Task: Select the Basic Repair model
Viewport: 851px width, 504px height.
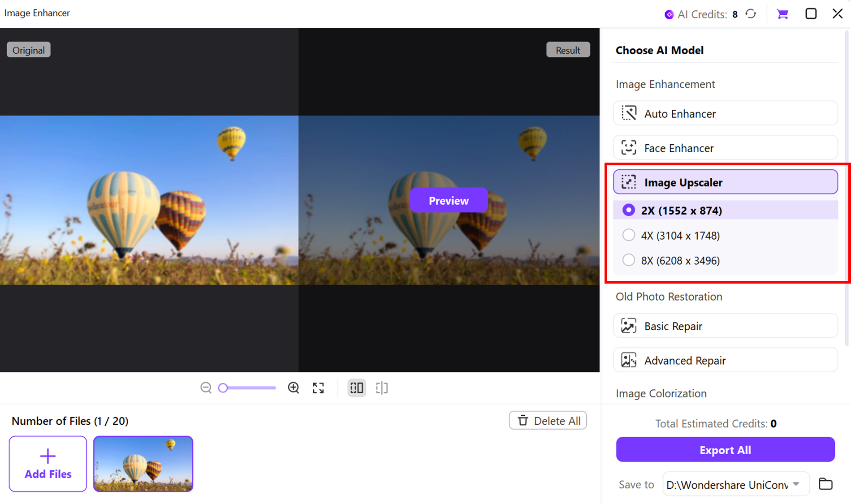Action: (725, 326)
